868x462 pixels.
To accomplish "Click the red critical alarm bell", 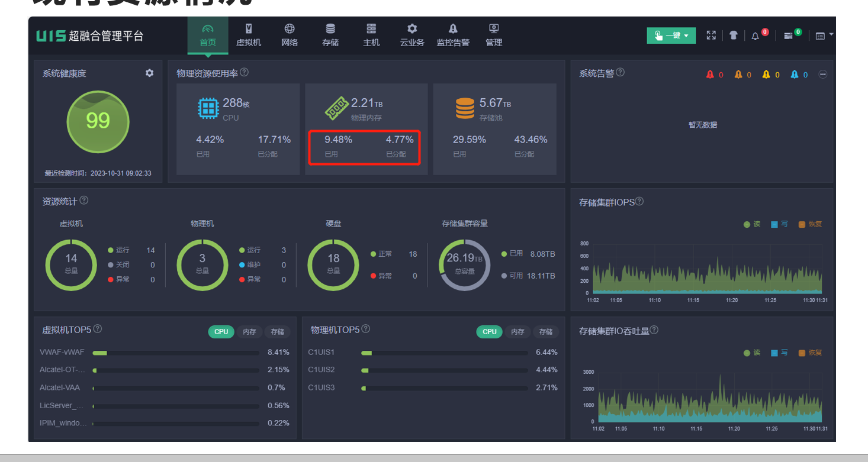I will pyautogui.click(x=710, y=75).
